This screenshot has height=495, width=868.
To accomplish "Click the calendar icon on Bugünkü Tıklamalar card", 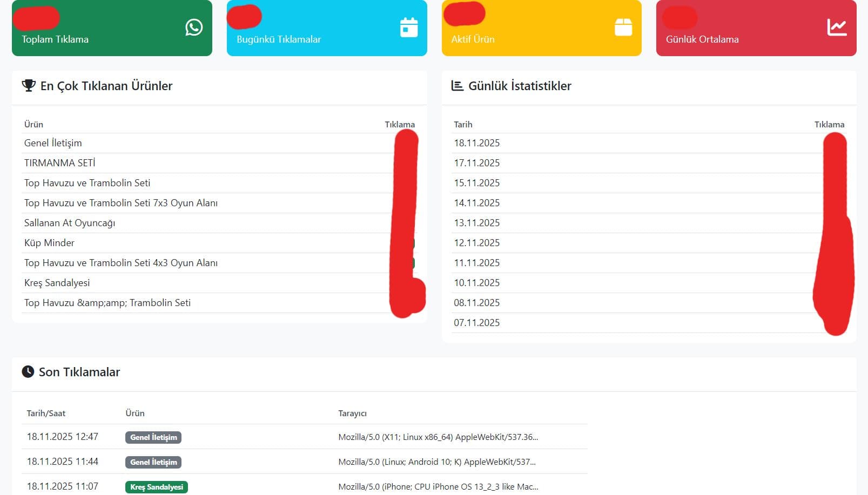I will pos(409,27).
